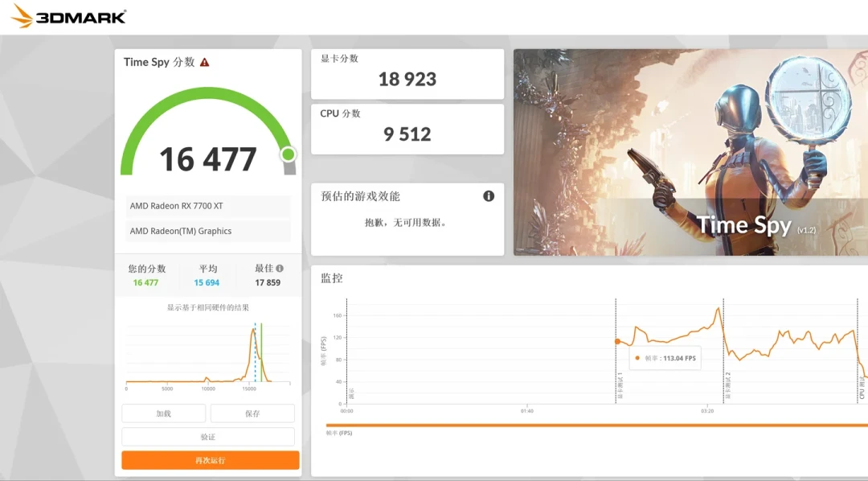Open the info icon on 预估的游戏效能
Screen dimensions: 868x481
point(489,195)
